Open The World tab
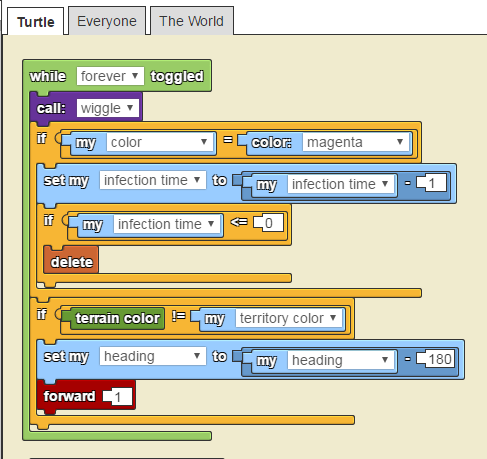This screenshot has width=487, height=459. [x=192, y=21]
